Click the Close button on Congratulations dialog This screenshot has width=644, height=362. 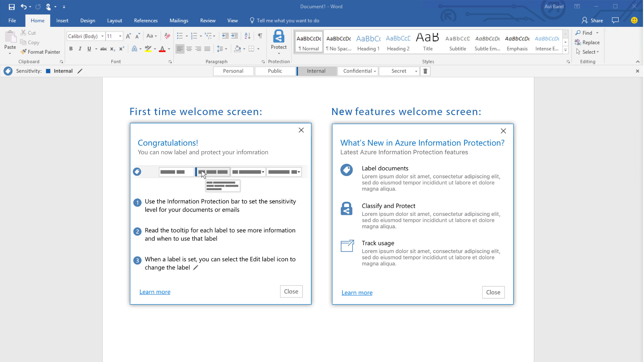(x=291, y=291)
